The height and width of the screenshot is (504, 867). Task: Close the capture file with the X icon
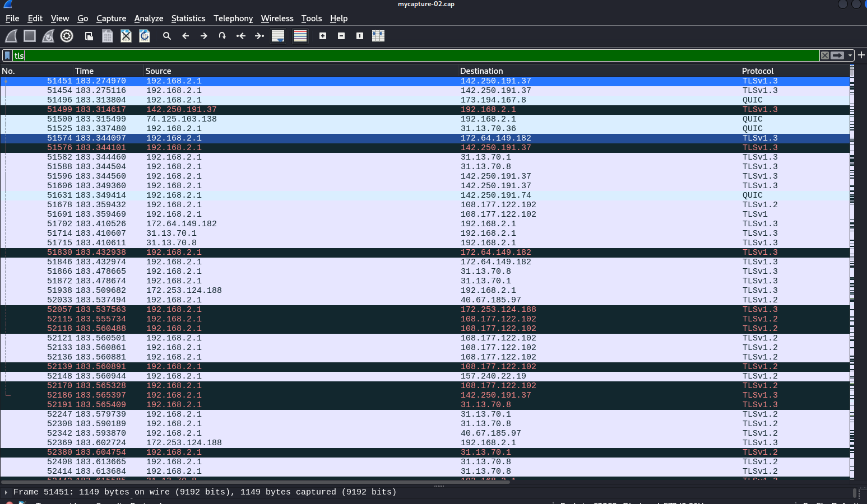point(126,36)
